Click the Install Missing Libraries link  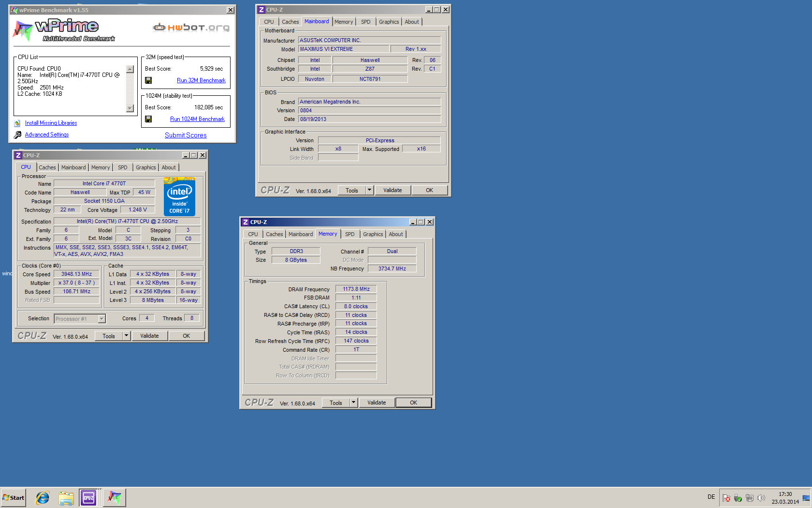point(51,123)
